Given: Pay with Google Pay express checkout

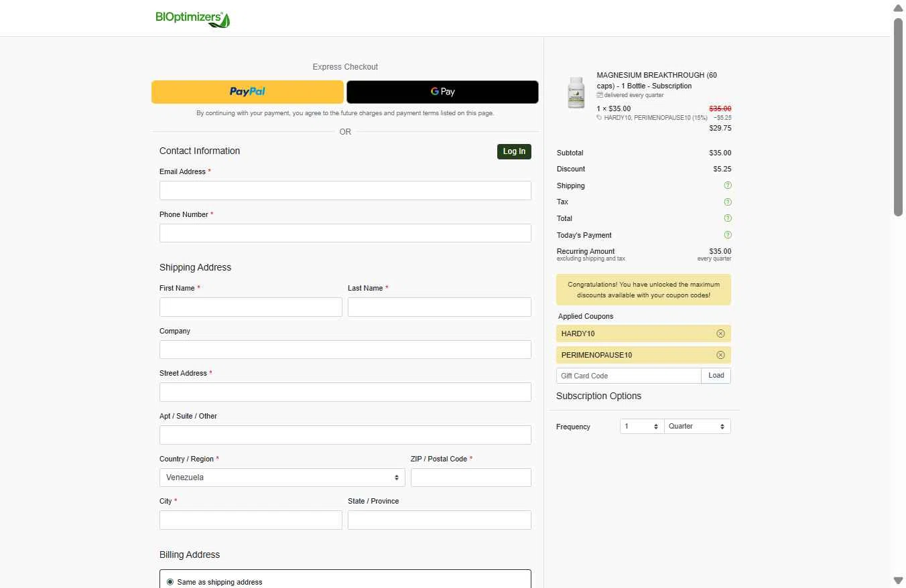Looking at the screenshot, I should [x=442, y=92].
